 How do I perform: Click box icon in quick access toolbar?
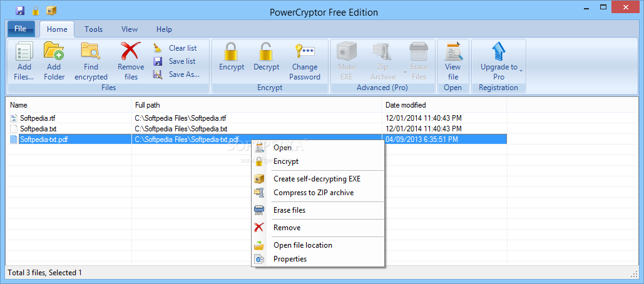(51, 10)
